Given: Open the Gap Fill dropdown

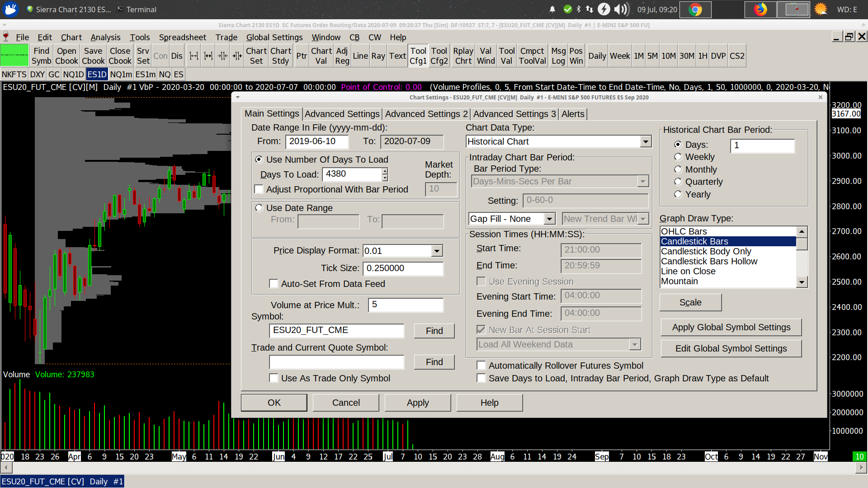Looking at the screenshot, I should pos(549,219).
